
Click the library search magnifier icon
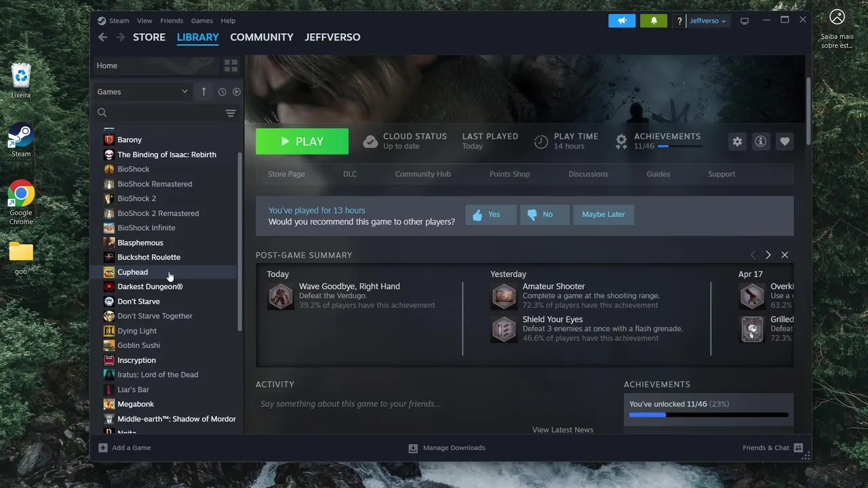click(102, 113)
